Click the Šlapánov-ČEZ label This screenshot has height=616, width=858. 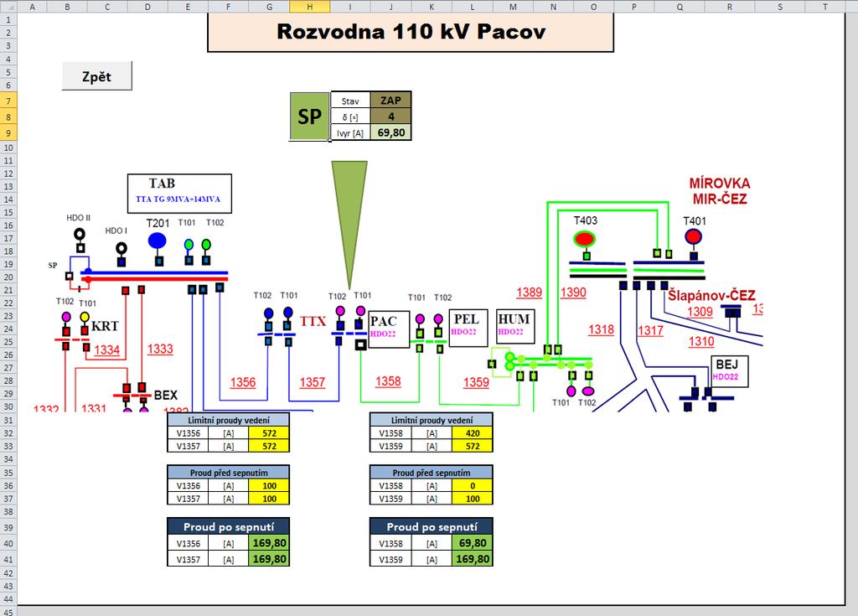[x=711, y=296]
